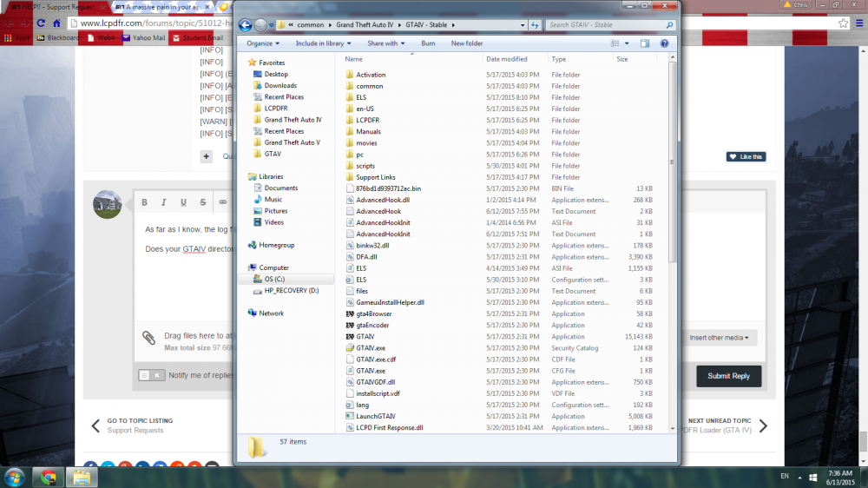Screen dimensions: 868x488
Task: Click the Italic formatting icon in editor
Action: [x=164, y=202]
